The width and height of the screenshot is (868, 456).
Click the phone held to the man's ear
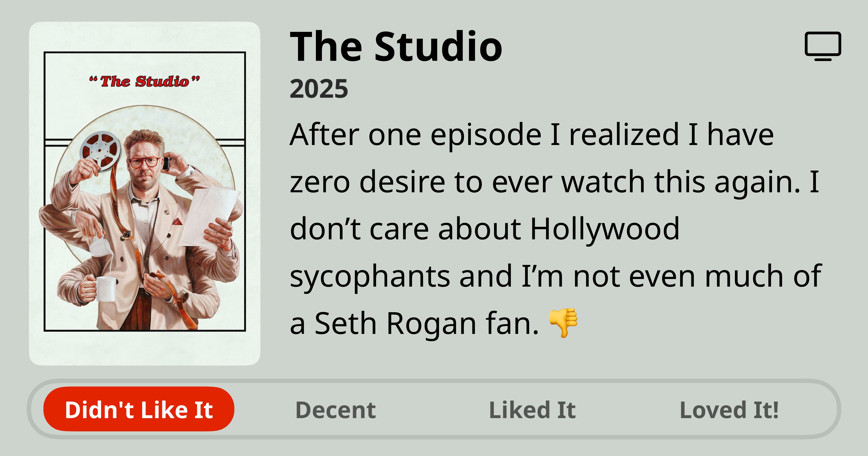[x=165, y=163]
